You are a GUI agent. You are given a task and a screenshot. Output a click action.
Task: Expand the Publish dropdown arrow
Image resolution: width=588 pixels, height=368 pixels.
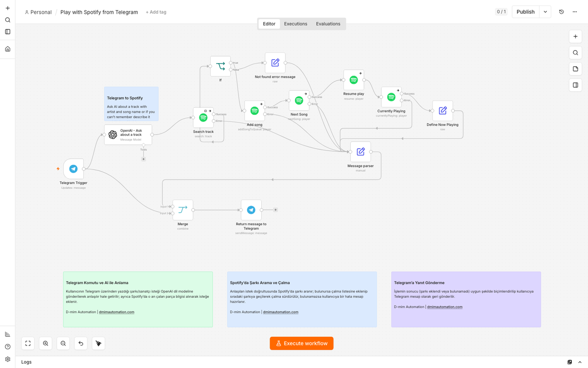click(x=545, y=12)
